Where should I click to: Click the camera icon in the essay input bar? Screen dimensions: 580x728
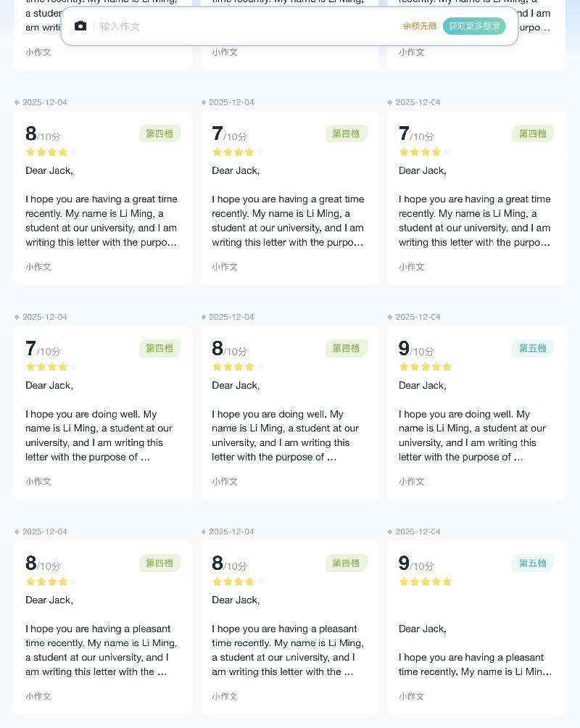[x=80, y=26]
